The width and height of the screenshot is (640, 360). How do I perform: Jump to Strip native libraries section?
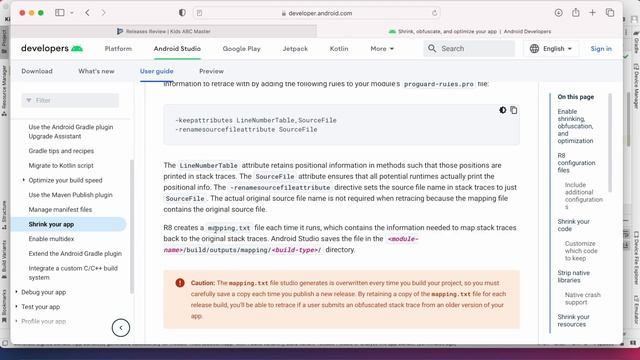tap(573, 276)
